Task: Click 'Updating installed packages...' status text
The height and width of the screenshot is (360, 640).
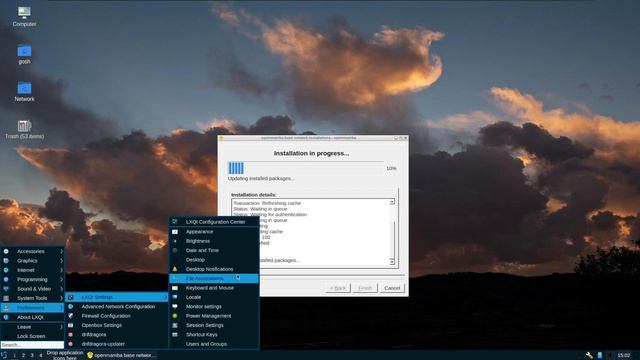Action: pos(261,179)
